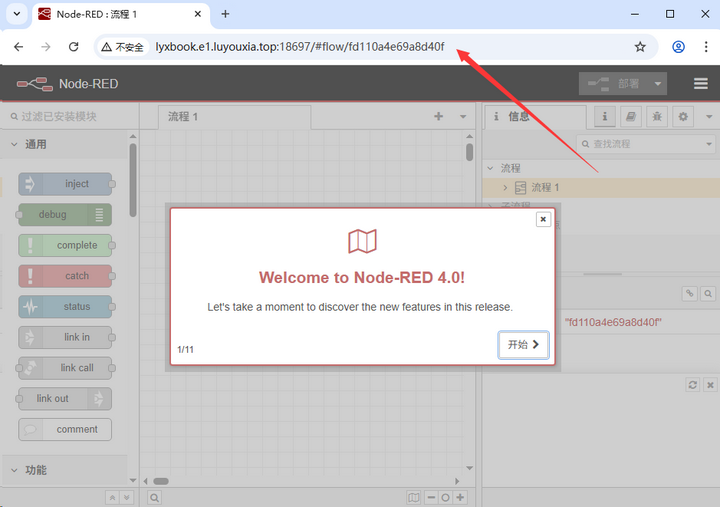The image size is (720, 507).
Task: Close the Node-RED browser tab
Action: pos(197,14)
